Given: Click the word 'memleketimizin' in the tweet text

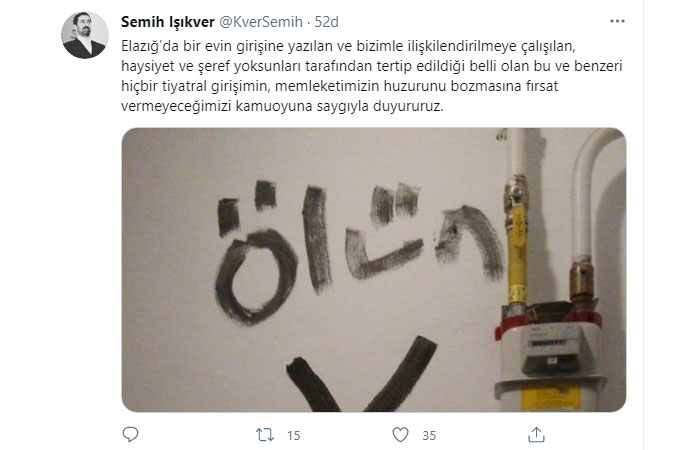Looking at the screenshot, I should click(327, 86).
